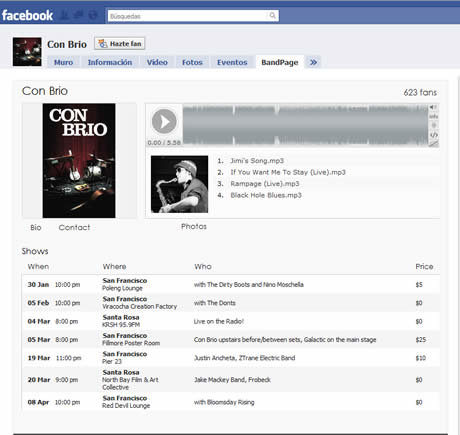Seek within the audio waveform
This screenshot has width=460, height=435.
point(305,125)
